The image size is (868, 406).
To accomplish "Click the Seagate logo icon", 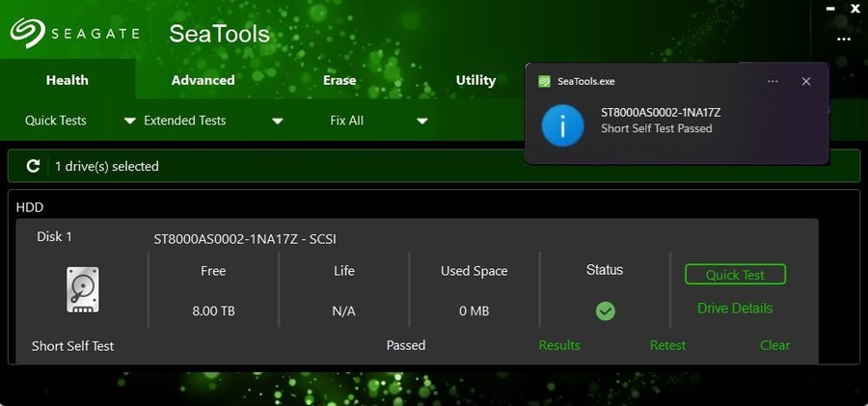I will (x=27, y=33).
